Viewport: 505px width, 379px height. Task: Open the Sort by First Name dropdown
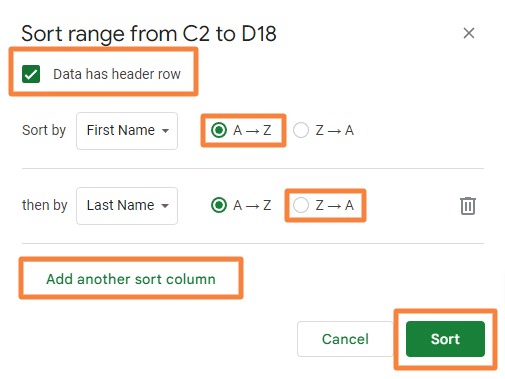click(x=127, y=131)
